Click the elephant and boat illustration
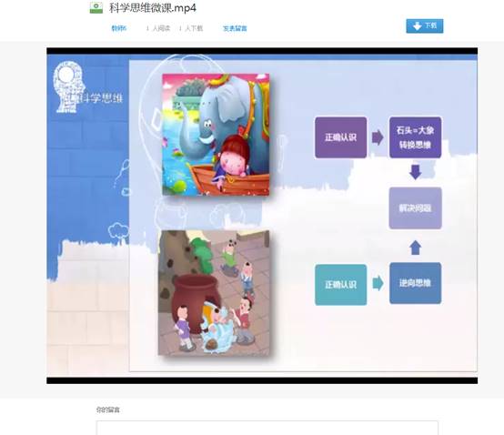Image resolution: width=504 pixels, height=435 pixels. click(x=216, y=135)
